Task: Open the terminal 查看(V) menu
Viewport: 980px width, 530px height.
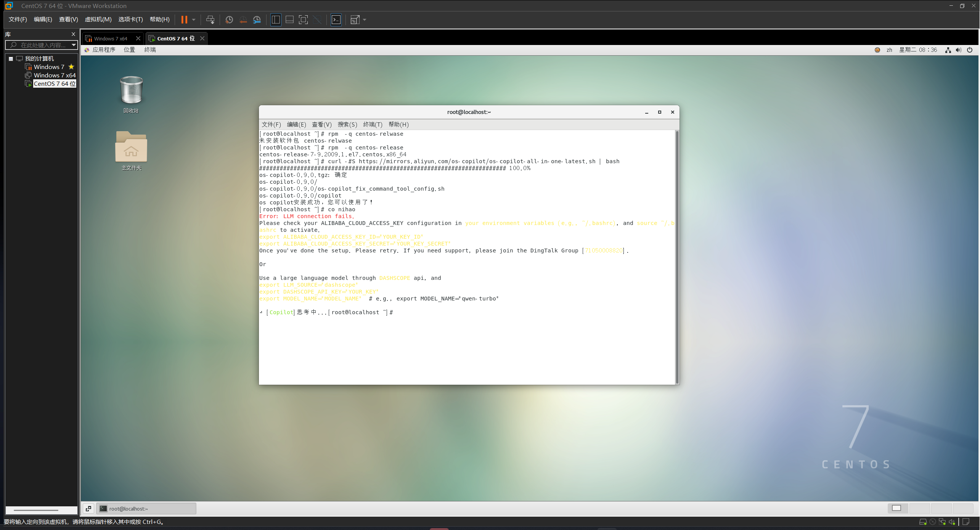Action: coord(322,125)
